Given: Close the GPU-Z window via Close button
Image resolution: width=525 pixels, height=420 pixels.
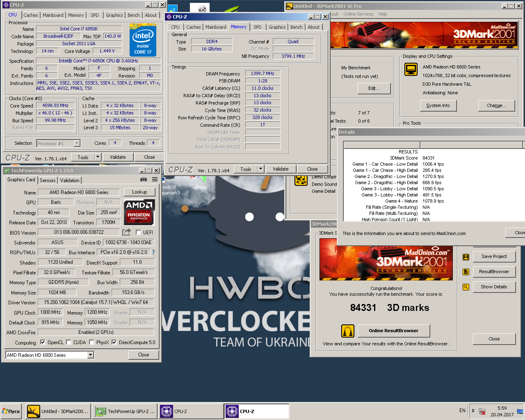Looking at the screenshot, I should pyautogui.click(x=144, y=355).
